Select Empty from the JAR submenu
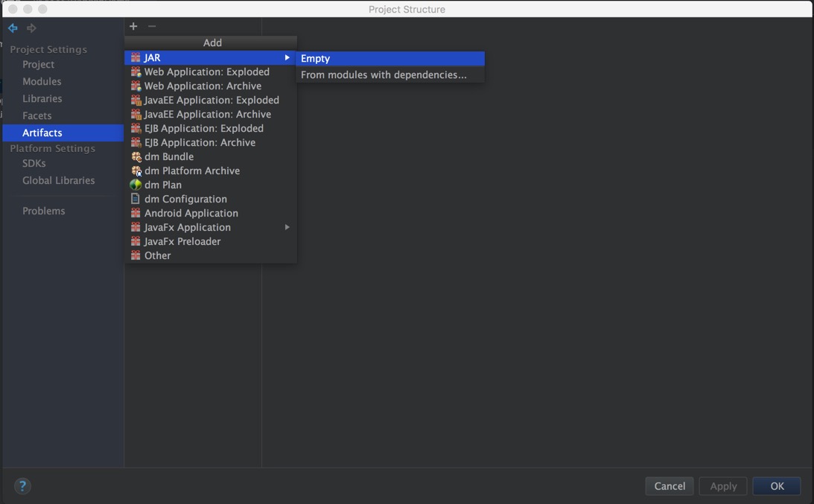814x504 pixels. (316, 58)
